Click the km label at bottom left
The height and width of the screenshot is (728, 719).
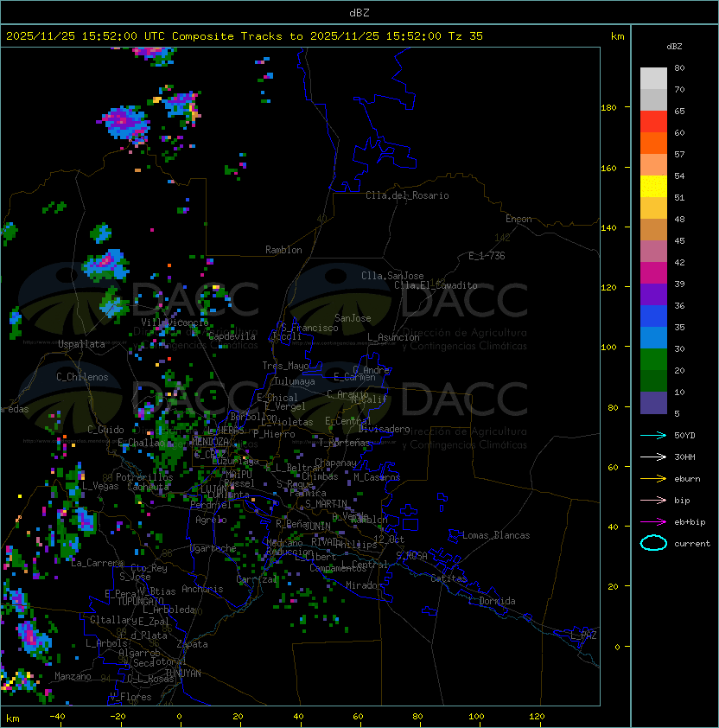[13, 718]
